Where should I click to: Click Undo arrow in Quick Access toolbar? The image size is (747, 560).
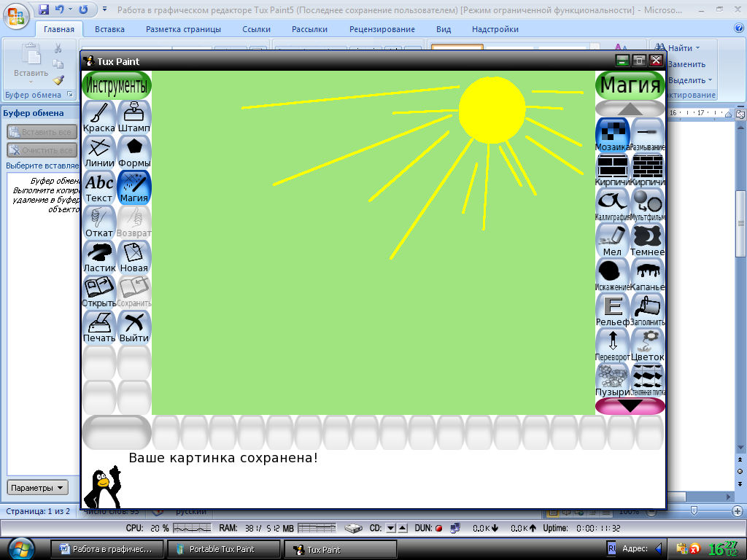[x=60, y=9]
